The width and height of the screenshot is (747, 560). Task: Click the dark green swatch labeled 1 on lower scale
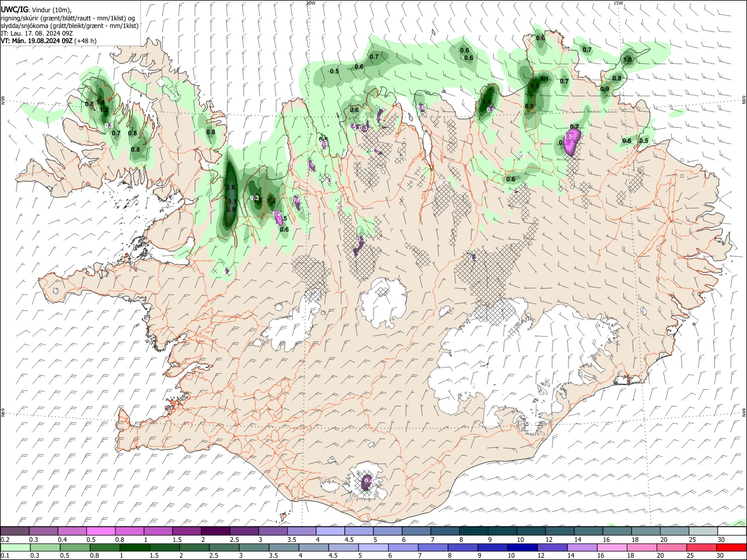pyautogui.click(x=135, y=547)
